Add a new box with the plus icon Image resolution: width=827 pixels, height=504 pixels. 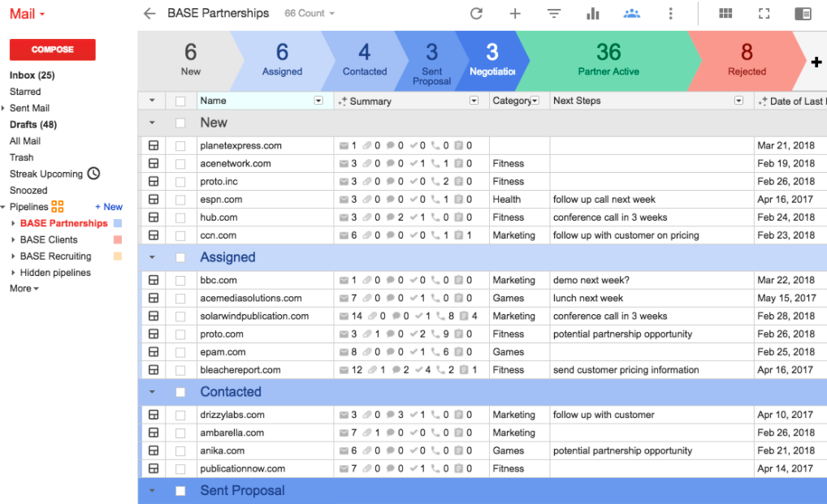tap(515, 14)
